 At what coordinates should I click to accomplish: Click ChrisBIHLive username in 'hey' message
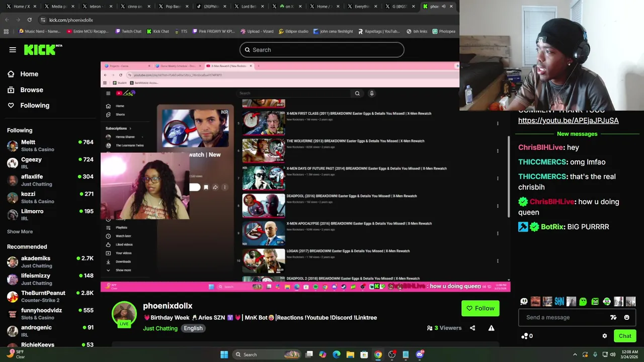coord(541,147)
